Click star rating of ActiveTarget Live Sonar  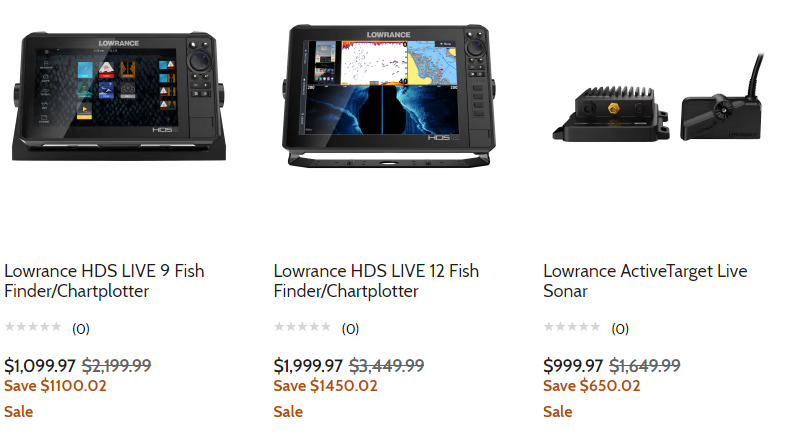pyautogui.click(x=572, y=327)
